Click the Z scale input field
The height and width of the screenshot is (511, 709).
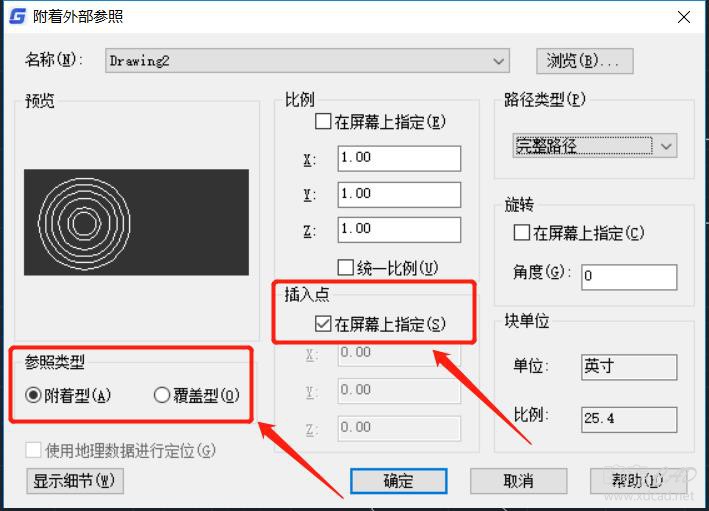pos(398,229)
